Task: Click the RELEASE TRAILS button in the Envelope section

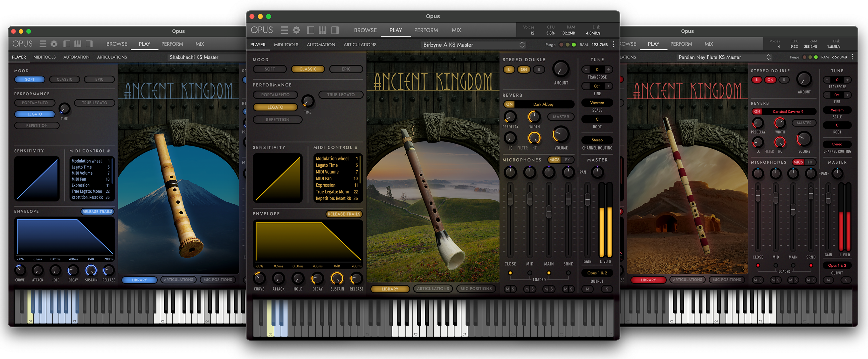Action: pos(344,214)
